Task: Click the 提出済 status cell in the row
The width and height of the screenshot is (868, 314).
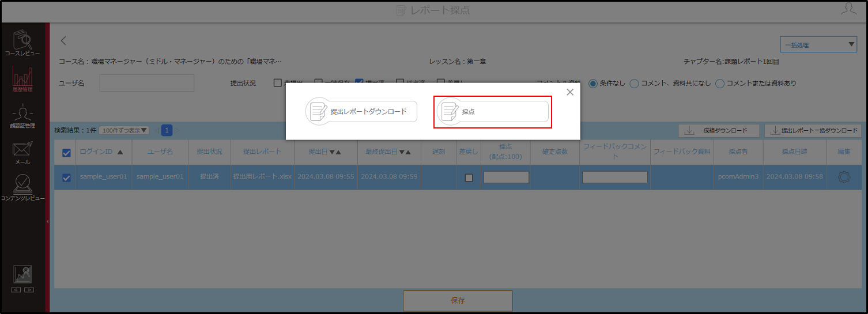Action: pyautogui.click(x=209, y=177)
